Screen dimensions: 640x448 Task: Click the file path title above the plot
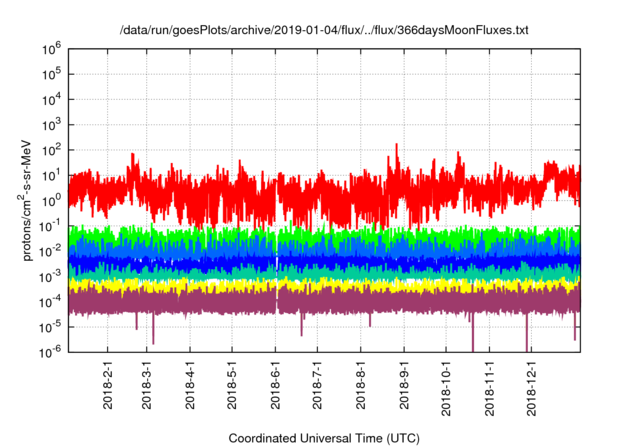point(324,30)
